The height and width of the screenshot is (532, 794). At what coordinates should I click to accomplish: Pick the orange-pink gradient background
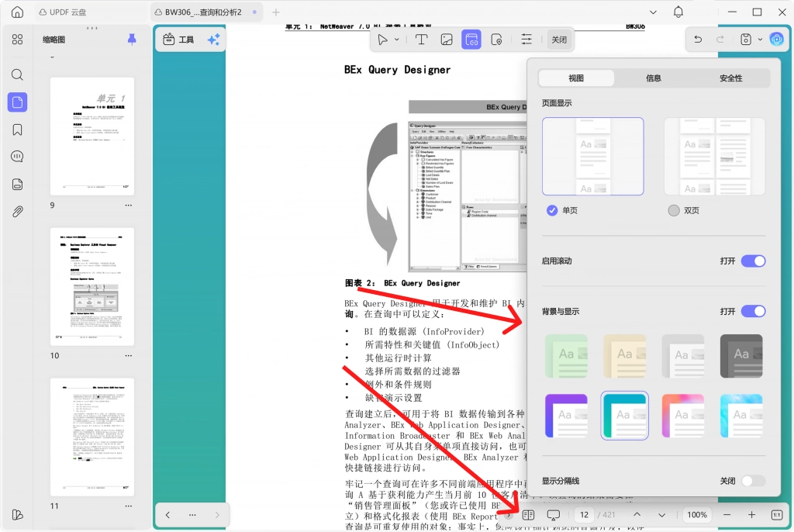(x=682, y=416)
